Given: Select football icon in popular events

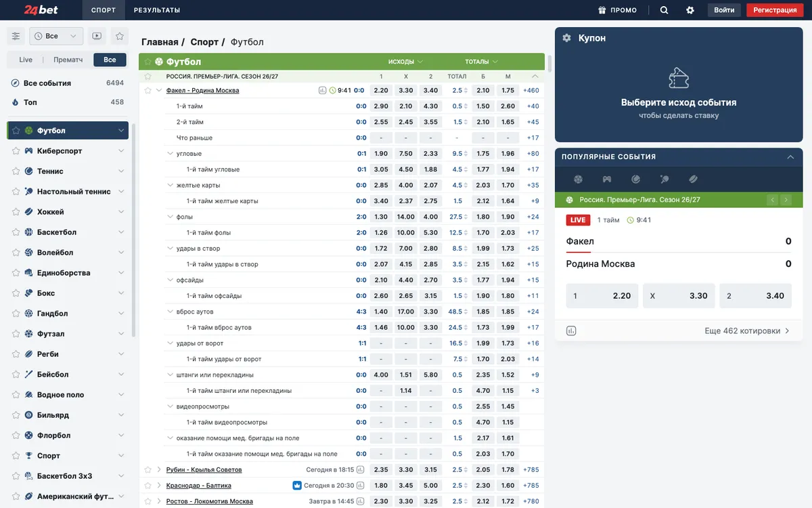Looking at the screenshot, I should pyautogui.click(x=578, y=179).
